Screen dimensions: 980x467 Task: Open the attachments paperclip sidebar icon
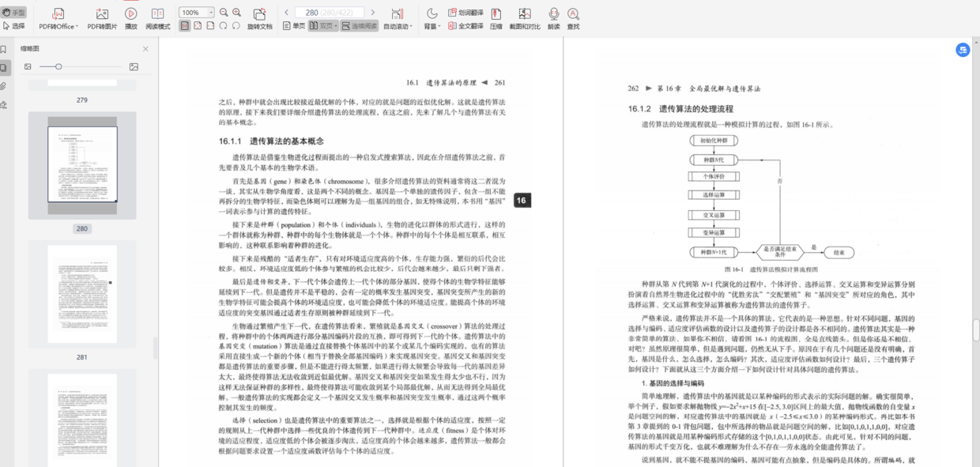5,85
